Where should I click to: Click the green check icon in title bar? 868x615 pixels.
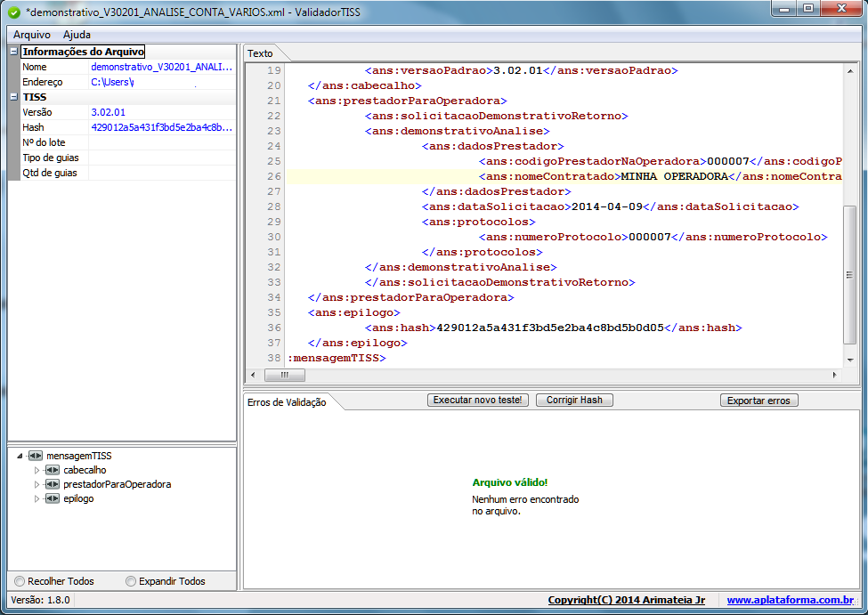14,12
